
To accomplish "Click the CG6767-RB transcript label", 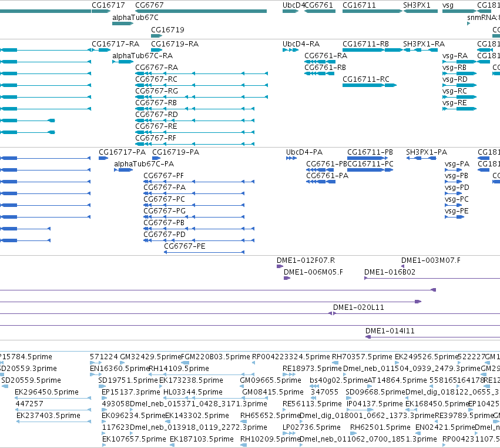I will tap(156, 103).
